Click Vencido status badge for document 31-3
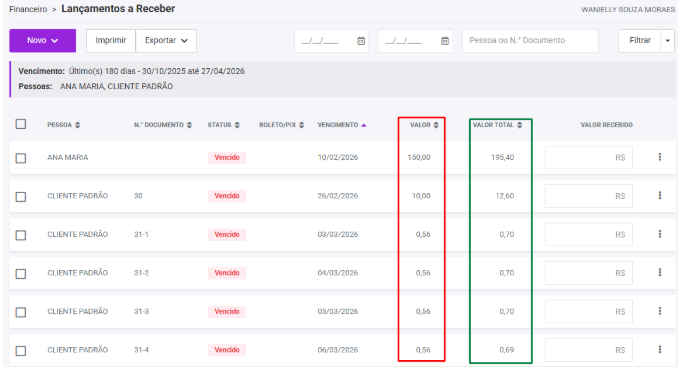Image resolution: width=682 pixels, height=377 pixels. [227, 311]
